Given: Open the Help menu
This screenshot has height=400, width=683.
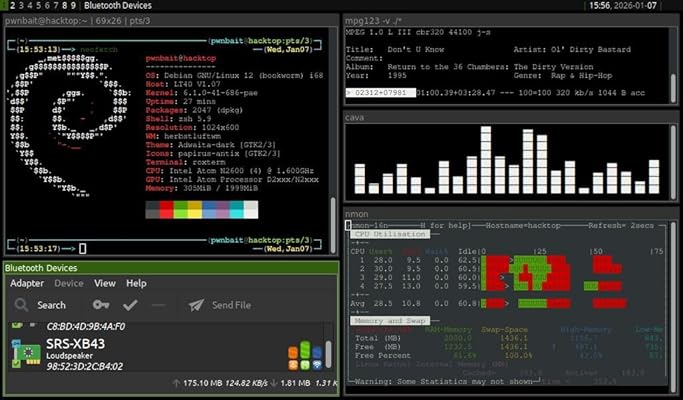Looking at the screenshot, I should (x=136, y=283).
